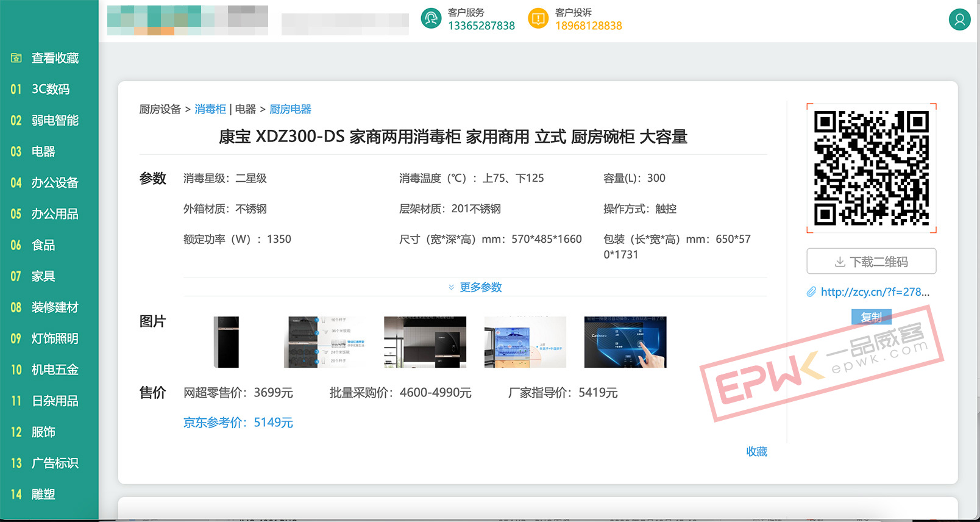Select 办公设备 in the sidebar
The image size is (980, 522).
coord(54,182)
